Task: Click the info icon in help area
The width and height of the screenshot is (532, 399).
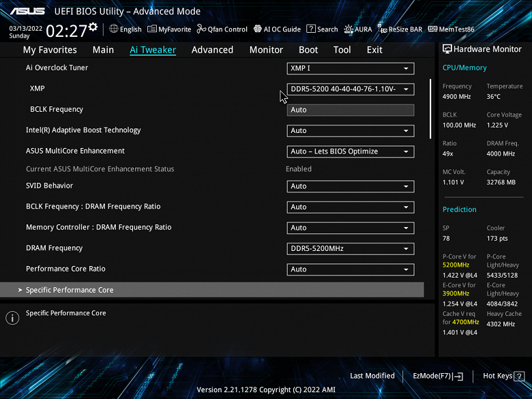Action: click(x=12, y=318)
